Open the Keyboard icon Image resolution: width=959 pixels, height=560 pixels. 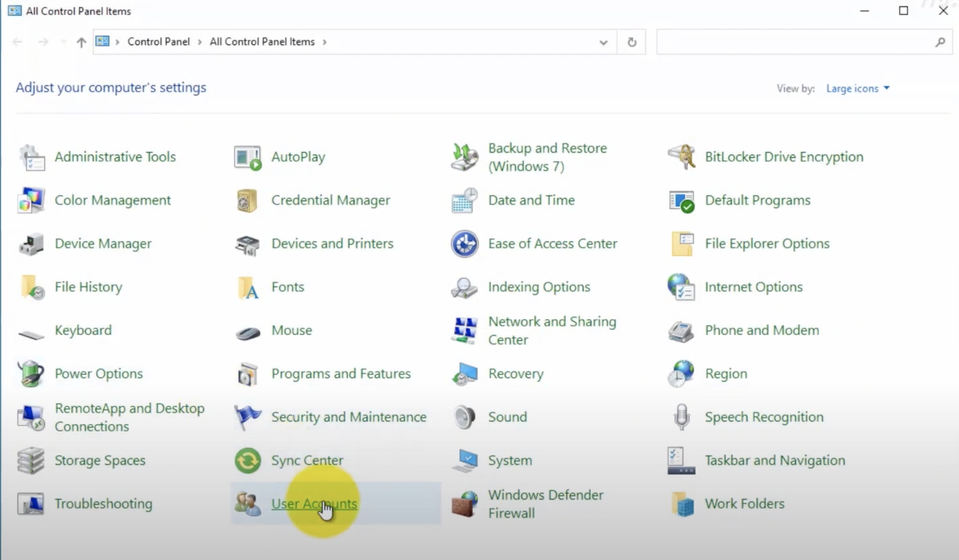coord(31,334)
